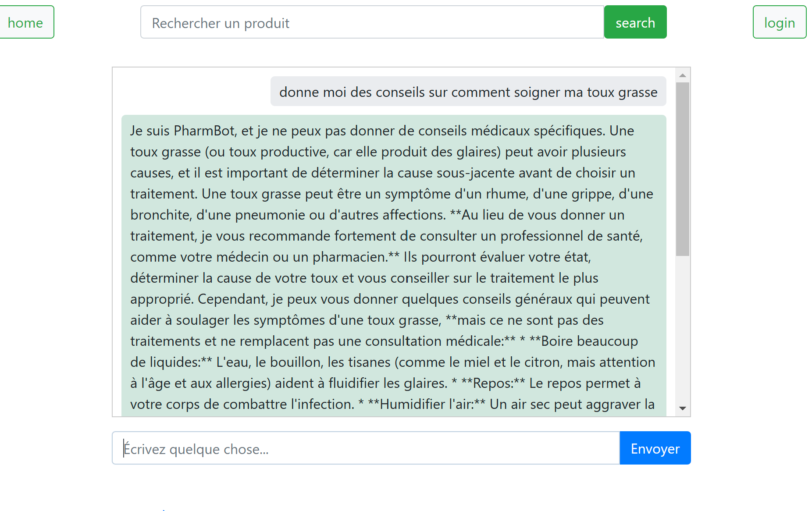The width and height of the screenshot is (812, 511).
Task: Click the word 'search' on the button
Action: (x=635, y=22)
